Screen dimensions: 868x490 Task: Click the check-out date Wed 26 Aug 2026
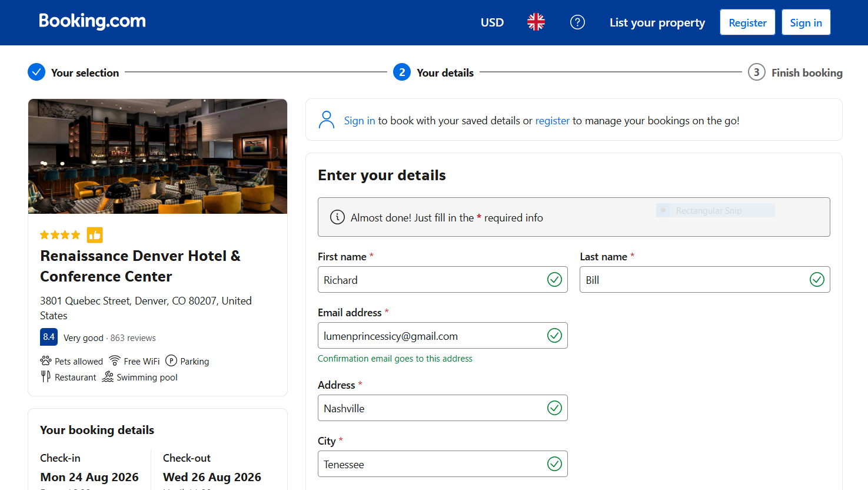tap(212, 477)
